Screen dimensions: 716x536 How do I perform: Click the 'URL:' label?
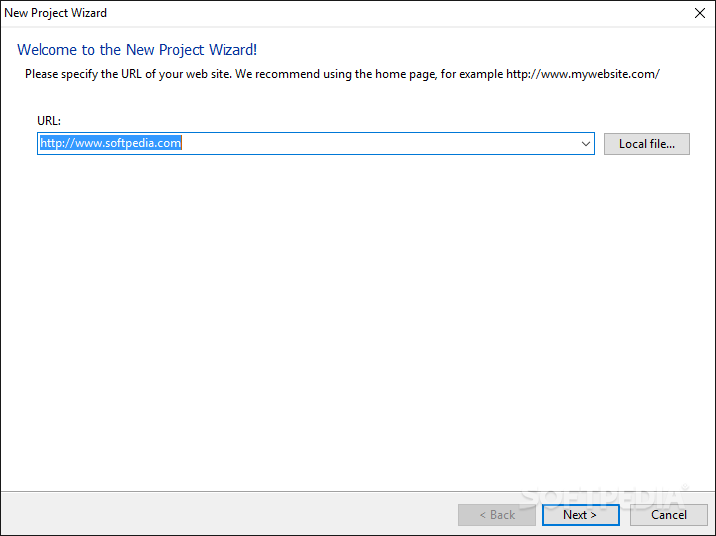[49, 121]
